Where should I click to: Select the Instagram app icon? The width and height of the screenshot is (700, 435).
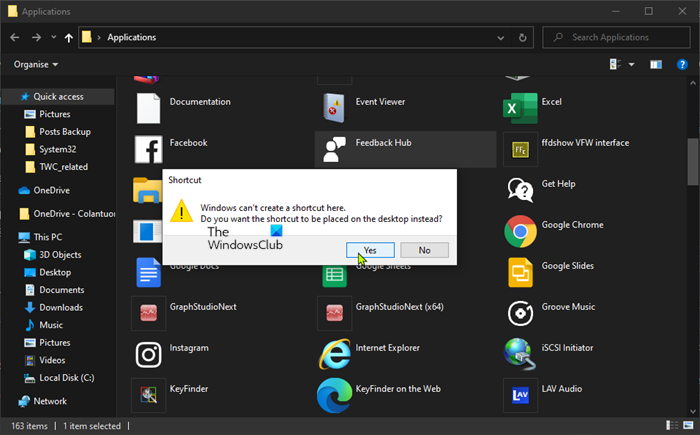pyautogui.click(x=148, y=354)
